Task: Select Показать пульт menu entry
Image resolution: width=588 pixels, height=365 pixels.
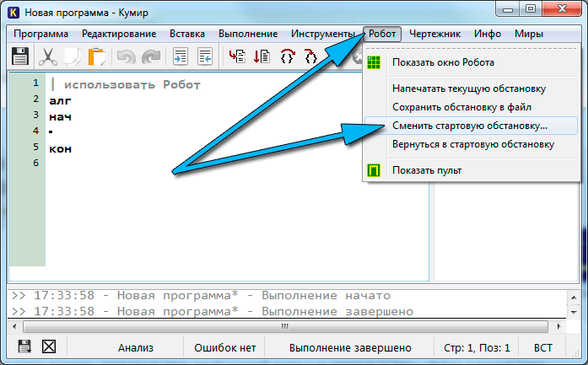Action: click(471, 170)
